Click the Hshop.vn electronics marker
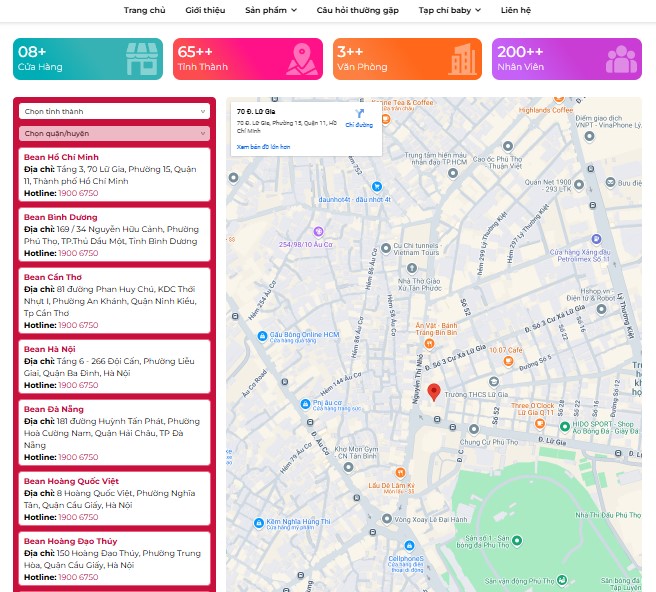 coord(601,309)
